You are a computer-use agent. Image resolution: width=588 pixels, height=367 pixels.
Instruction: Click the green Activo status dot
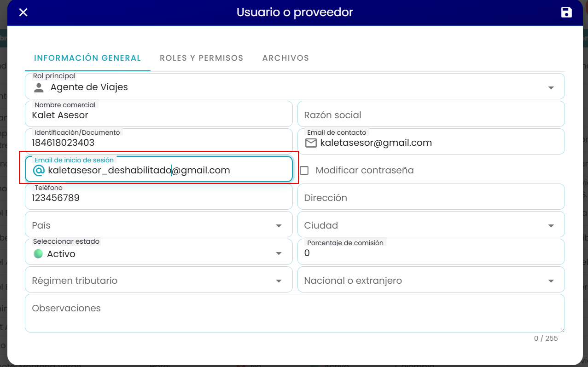click(38, 253)
